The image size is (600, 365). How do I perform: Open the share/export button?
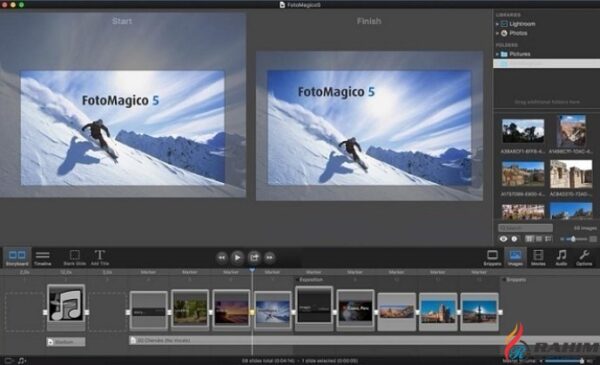[254, 257]
